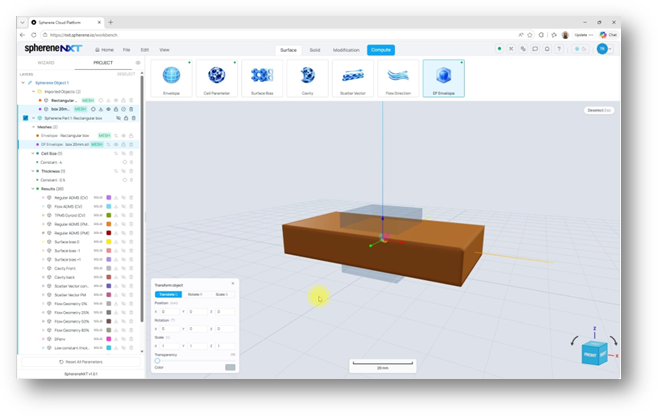Image resolution: width=658 pixels, height=416 pixels.
Task: Close the Transform object panel
Action: tap(233, 284)
